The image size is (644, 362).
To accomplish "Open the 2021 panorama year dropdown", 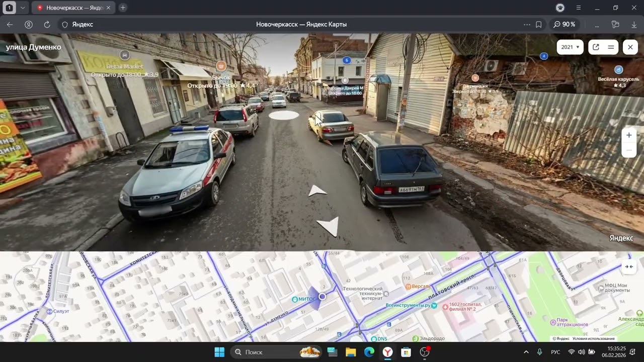I will tap(570, 47).
